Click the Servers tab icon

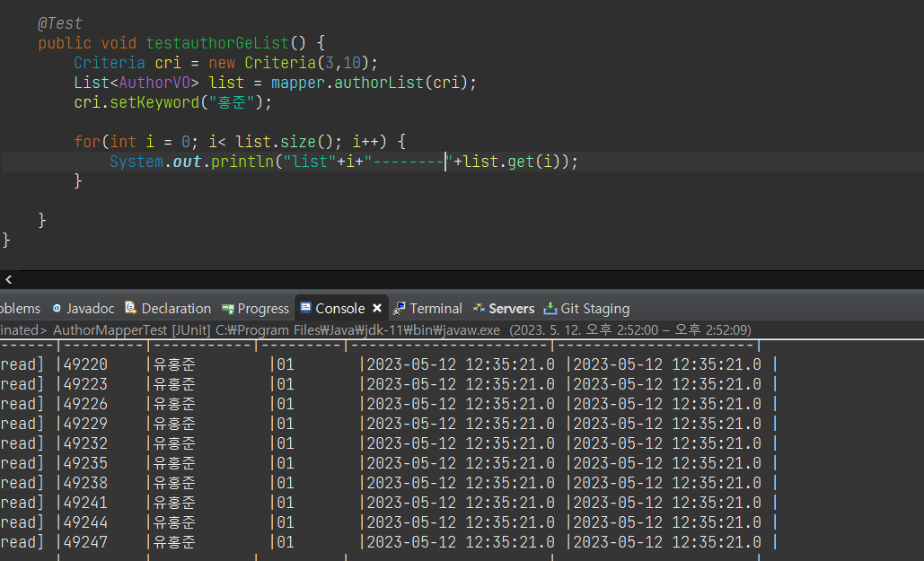(x=480, y=308)
